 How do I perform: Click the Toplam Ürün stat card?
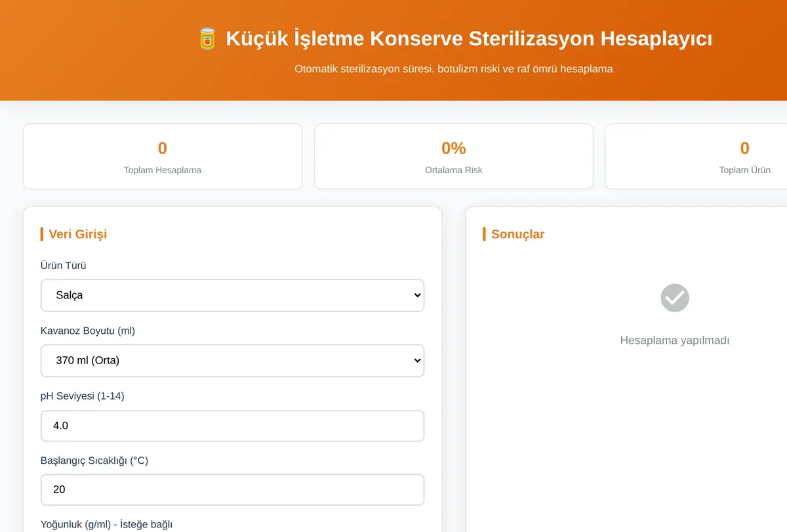click(x=696, y=156)
